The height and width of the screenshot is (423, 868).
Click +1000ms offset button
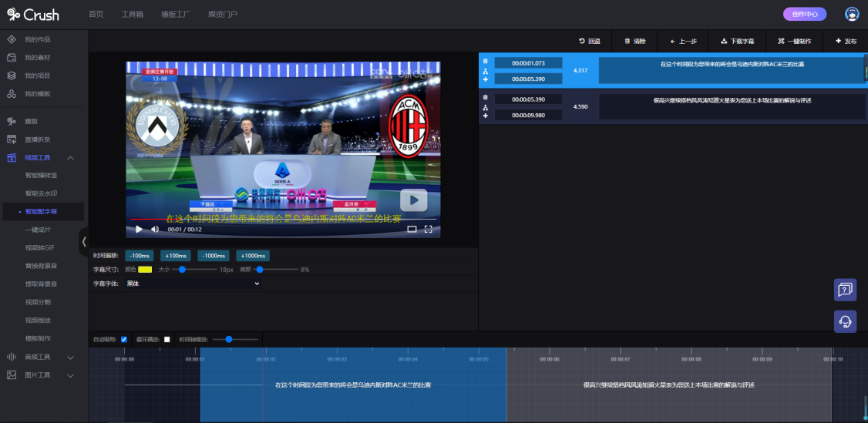pyautogui.click(x=253, y=256)
